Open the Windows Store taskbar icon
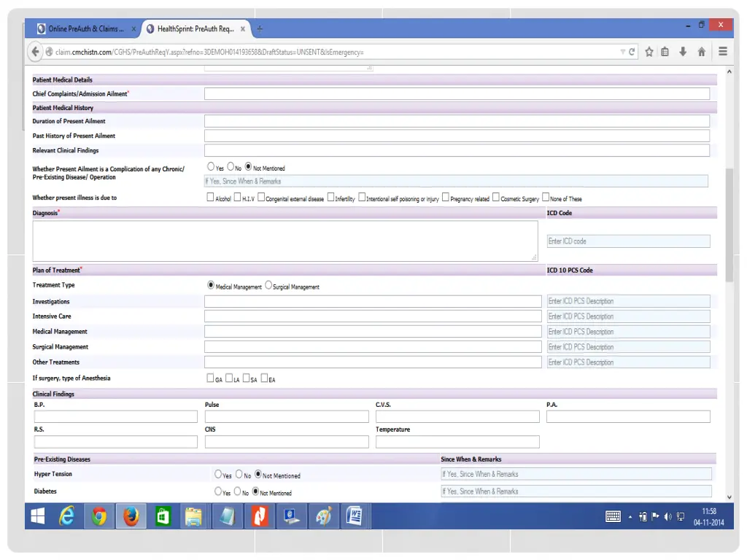747x560 pixels. (163, 516)
